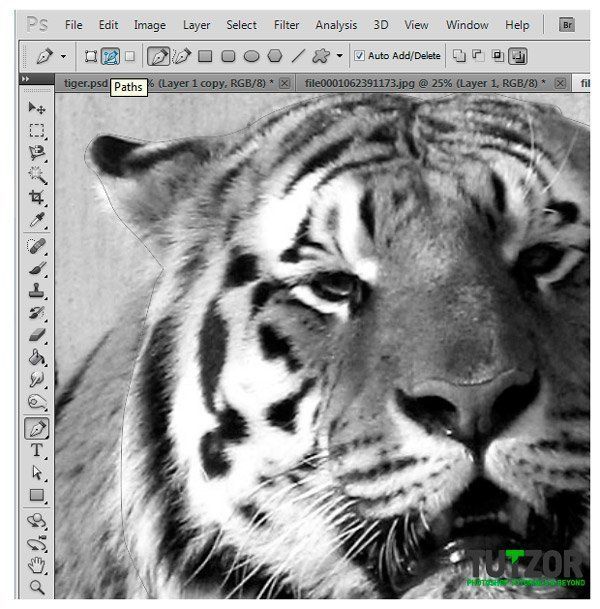Select the Move tool
This screenshot has width=600, height=609.
point(37,108)
